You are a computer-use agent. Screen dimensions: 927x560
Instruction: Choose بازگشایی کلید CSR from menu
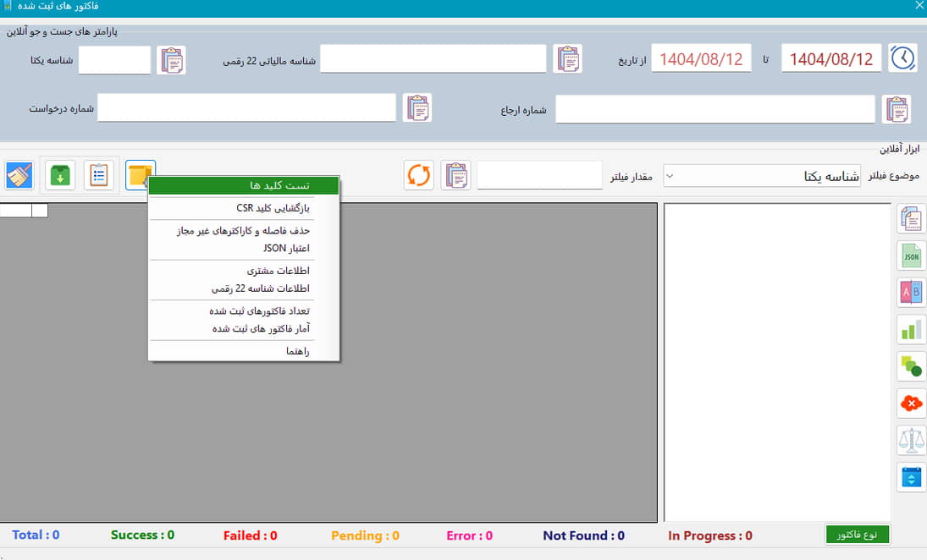244,207
